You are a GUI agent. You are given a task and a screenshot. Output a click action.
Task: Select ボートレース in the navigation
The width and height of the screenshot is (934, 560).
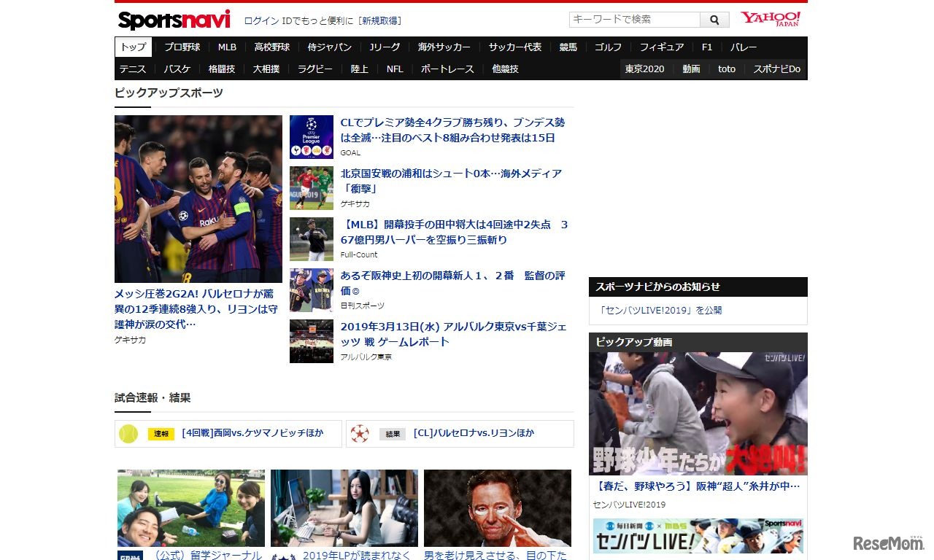[x=447, y=69]
